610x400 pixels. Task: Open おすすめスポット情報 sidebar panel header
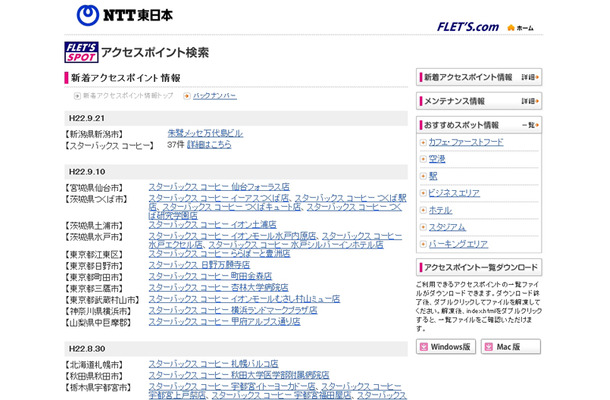point(479,125)
